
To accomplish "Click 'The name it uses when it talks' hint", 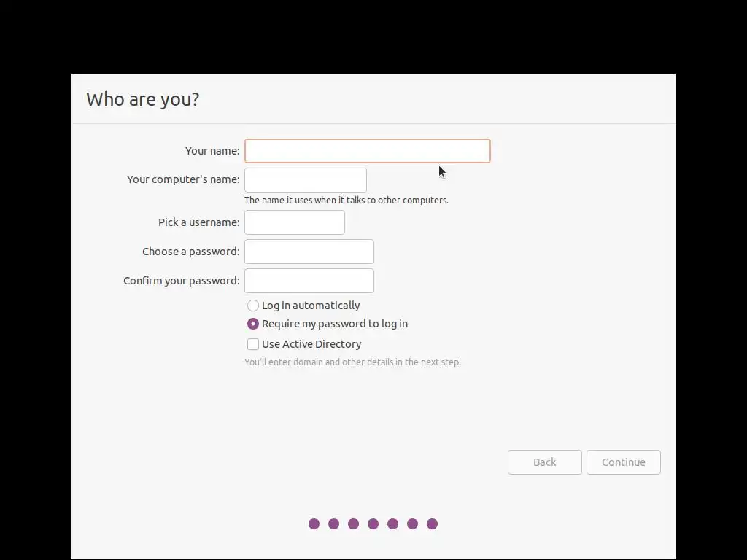I will click(347, 201).
